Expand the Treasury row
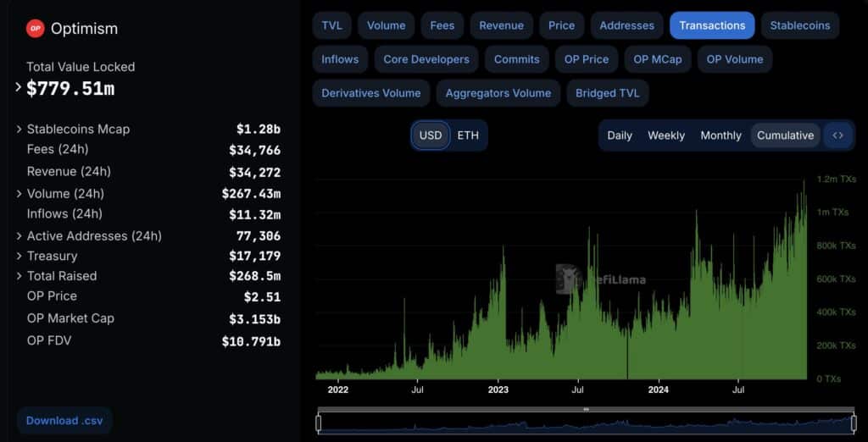Viewport: 868px width, 442px height. pos(19,256)
